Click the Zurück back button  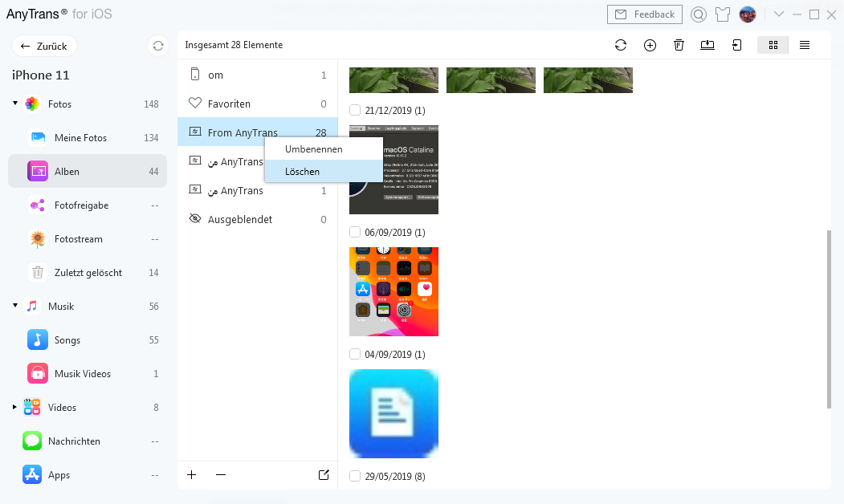pyautogui.click(x=44, y=47)
